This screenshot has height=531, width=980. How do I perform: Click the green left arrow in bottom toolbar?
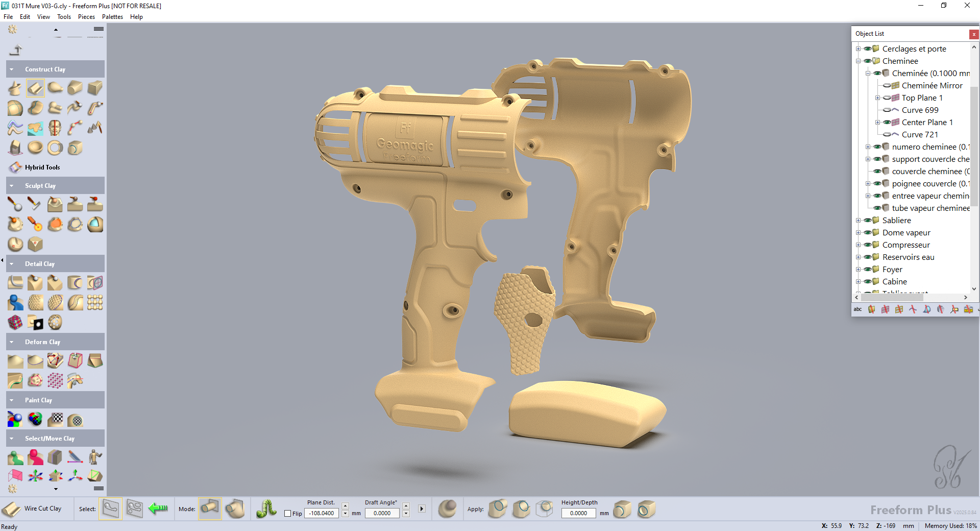158,509
